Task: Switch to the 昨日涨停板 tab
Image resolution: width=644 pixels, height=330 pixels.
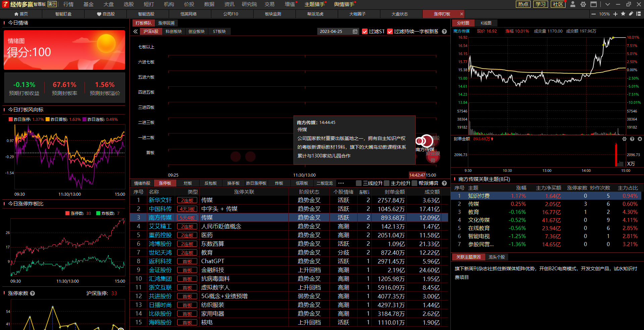Action: [256, 183]
